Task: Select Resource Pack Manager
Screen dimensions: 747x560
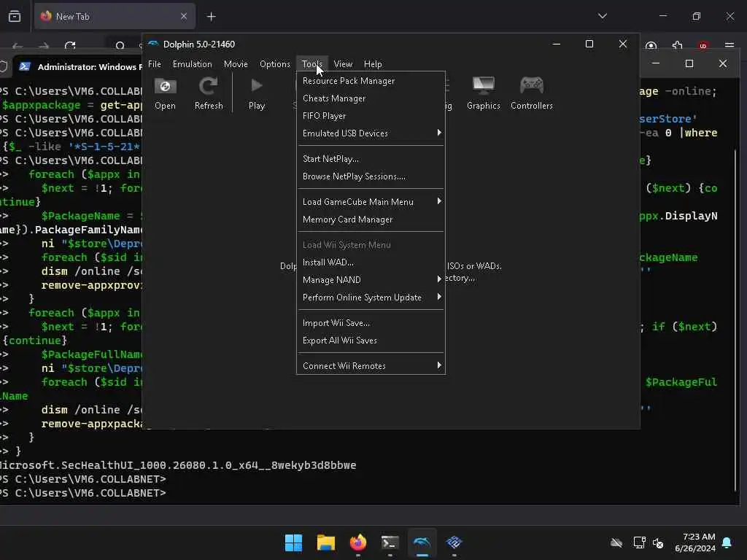Action: (x=371, y=81)
